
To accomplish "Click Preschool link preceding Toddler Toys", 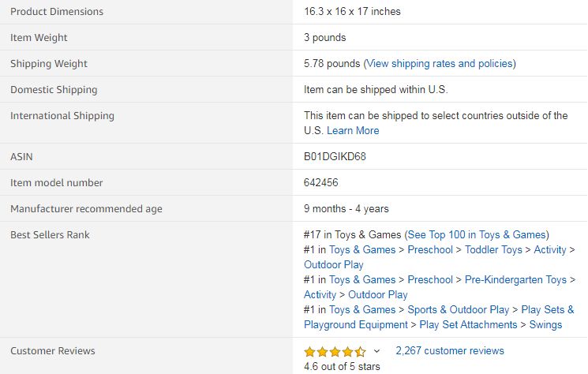I will click(430, 249).
